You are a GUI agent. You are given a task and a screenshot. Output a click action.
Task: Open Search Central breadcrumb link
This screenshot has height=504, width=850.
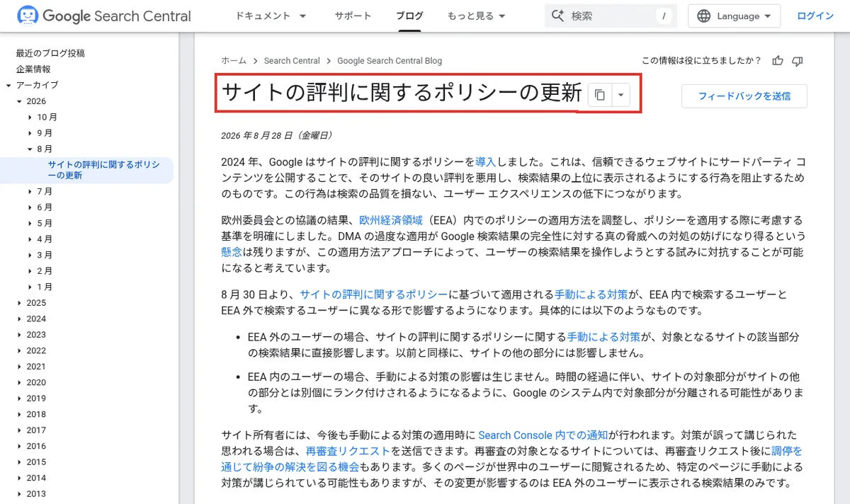[x=292, y=61]
